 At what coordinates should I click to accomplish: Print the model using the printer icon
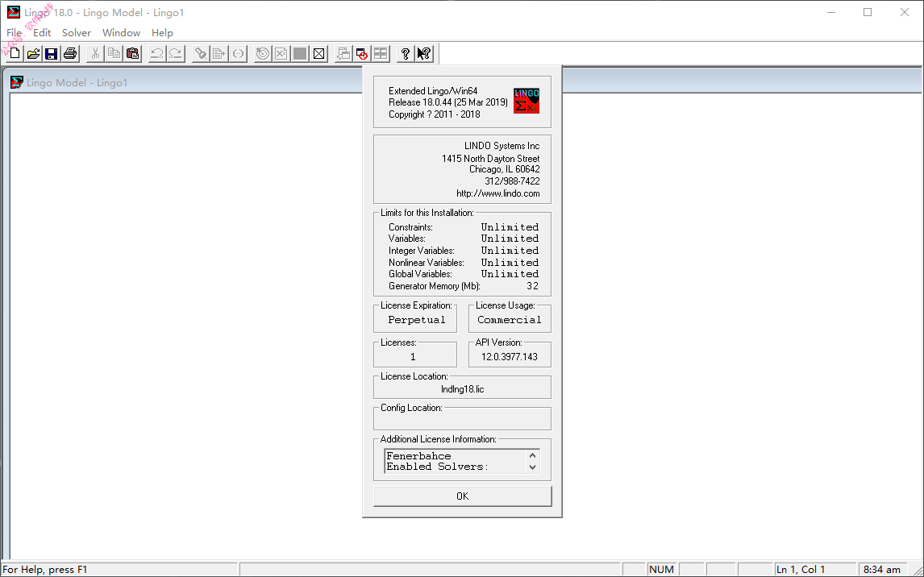click(x=70, y=53)
